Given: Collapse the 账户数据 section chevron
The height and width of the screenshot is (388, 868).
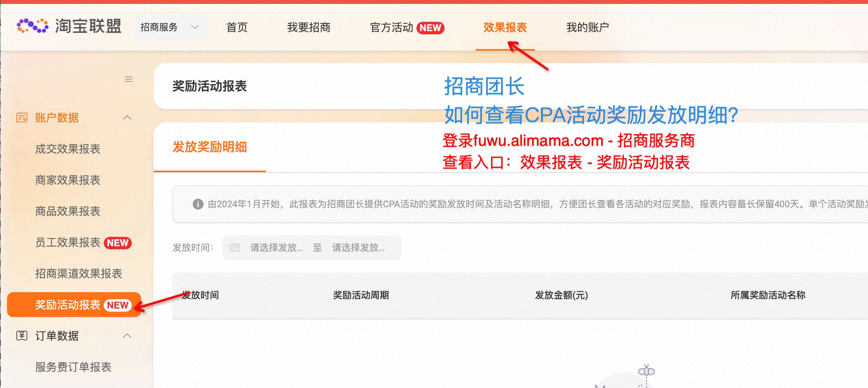Looking at the screenshot, I should pos(127,117).
